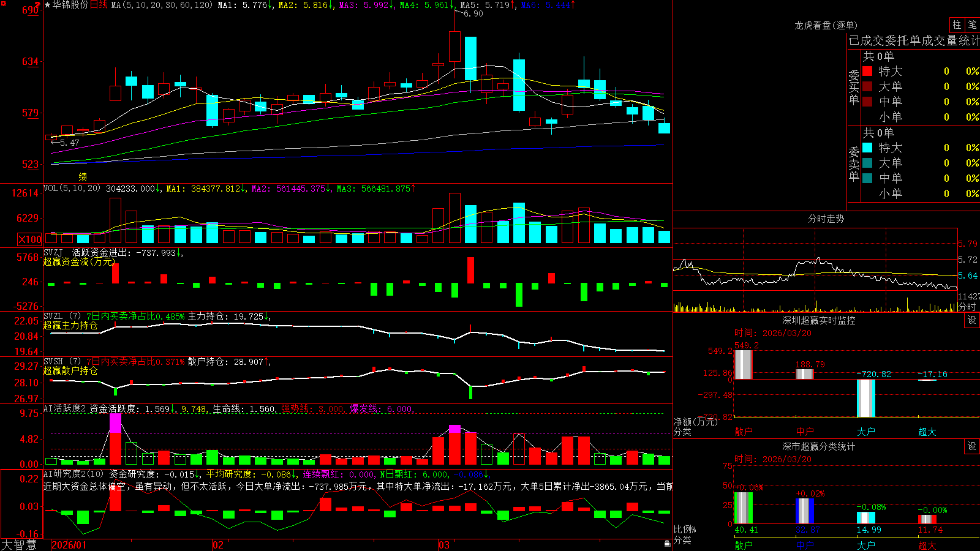Click the 超赢资金流(万元) label

tap(79, 261)
